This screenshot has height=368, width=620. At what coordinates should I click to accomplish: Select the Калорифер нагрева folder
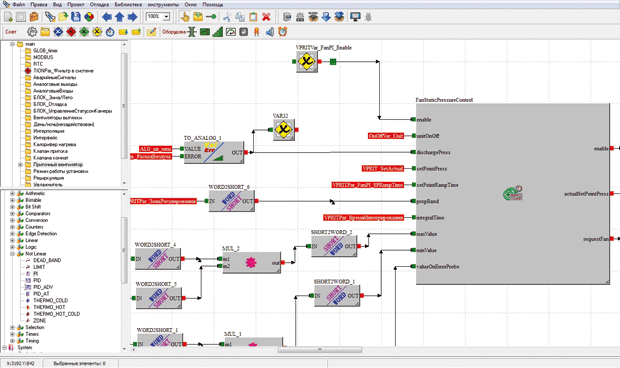point(55,144)
